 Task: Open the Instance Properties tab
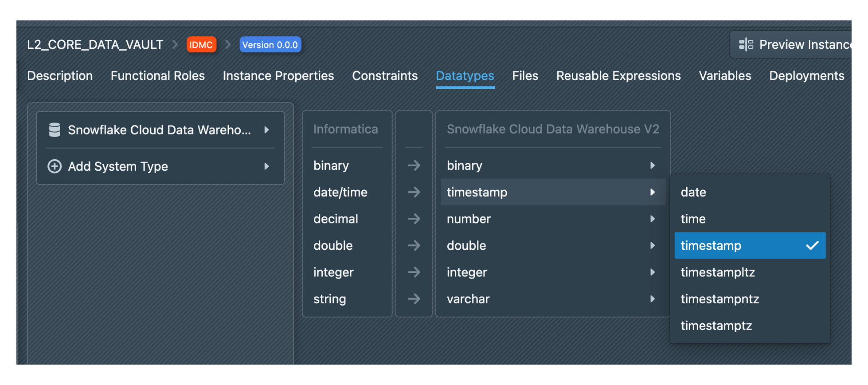coord(278,76)
